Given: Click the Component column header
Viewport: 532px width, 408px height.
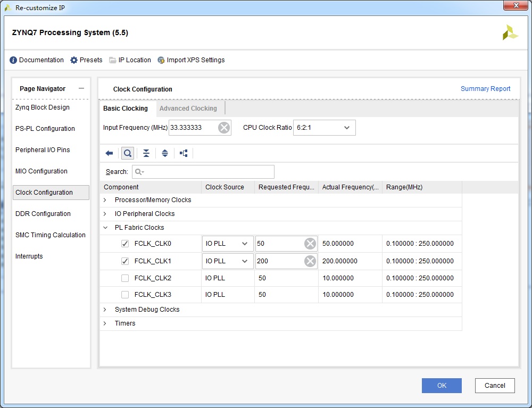Looking at the screenshot, I should click(151, 187).
